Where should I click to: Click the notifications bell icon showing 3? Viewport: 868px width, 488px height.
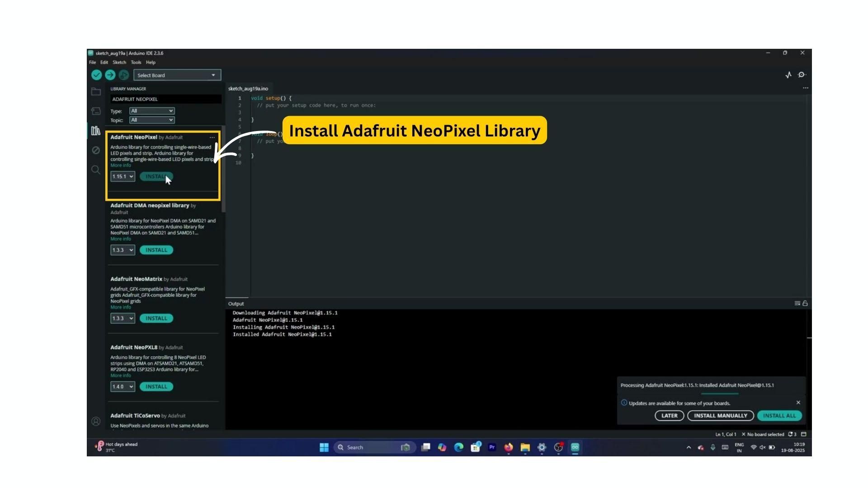(792, 434)
